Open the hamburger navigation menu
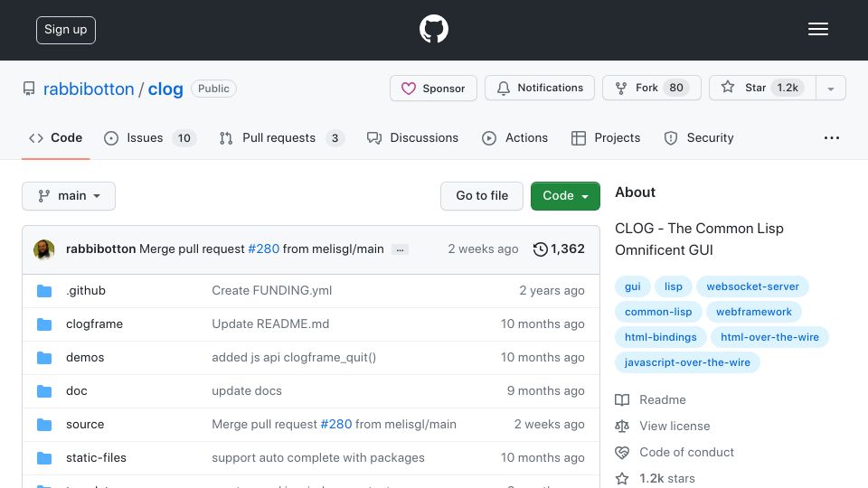 pyautogui.click(x=817, y=29)
